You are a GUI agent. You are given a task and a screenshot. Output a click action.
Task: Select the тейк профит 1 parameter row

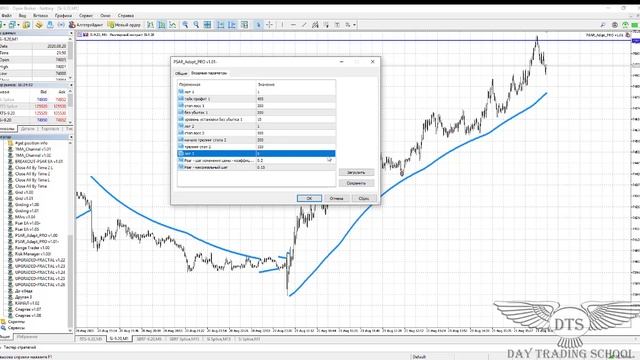click(256, 99)
